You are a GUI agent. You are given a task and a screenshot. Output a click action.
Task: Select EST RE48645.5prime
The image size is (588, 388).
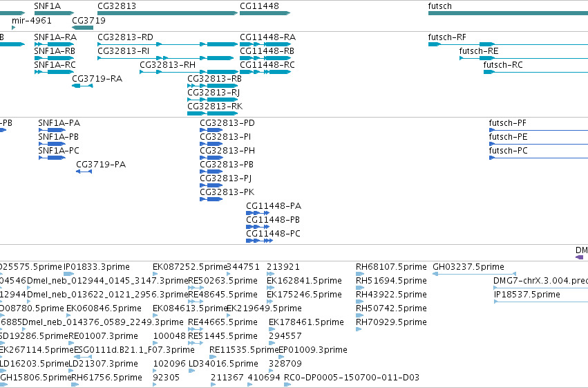[196, 302]
